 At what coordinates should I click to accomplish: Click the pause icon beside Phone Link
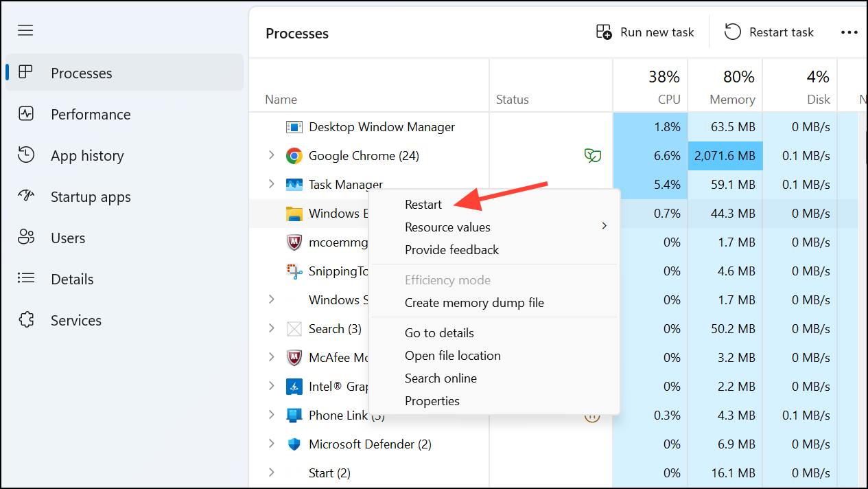592,415
